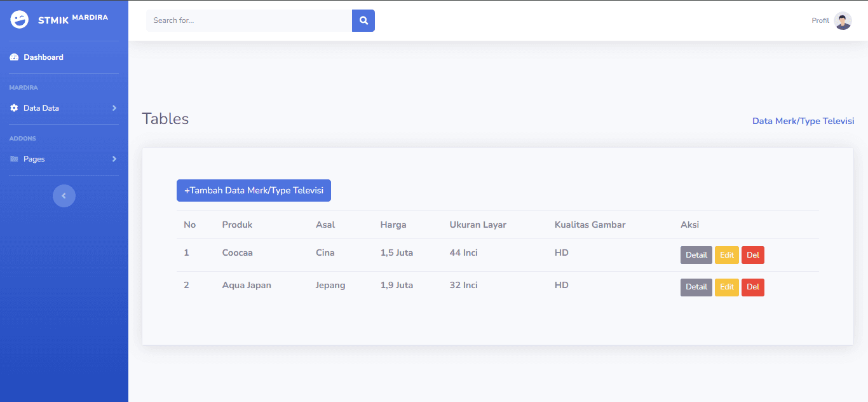Viewport: 868px width, 402px height.
Task: Add new data with Tambah Data button
Action: point(254,190)
